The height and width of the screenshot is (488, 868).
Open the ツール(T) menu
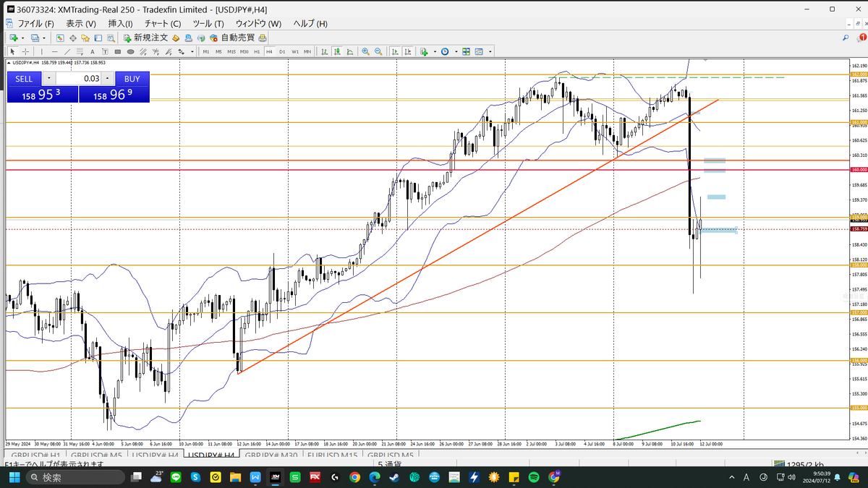click(208, 23)
